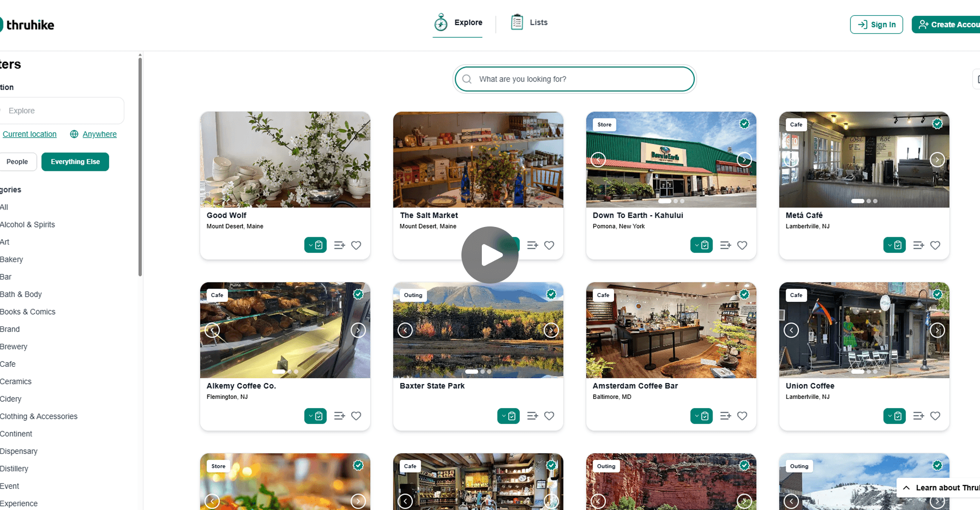This screenshot has height=510, width=980.
Task: Like Amsterdam Coffee Bar heart icon
Action: [x=742, y=416]
